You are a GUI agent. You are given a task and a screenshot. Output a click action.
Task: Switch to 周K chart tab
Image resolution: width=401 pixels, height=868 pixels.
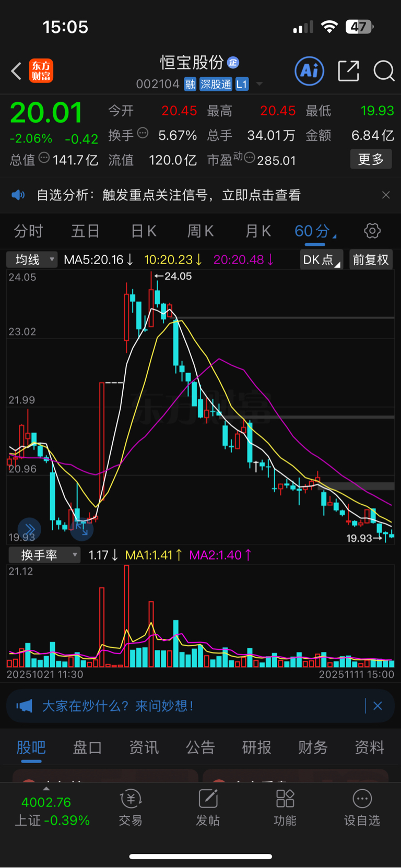pyautogui.click(x=200, y=231)
